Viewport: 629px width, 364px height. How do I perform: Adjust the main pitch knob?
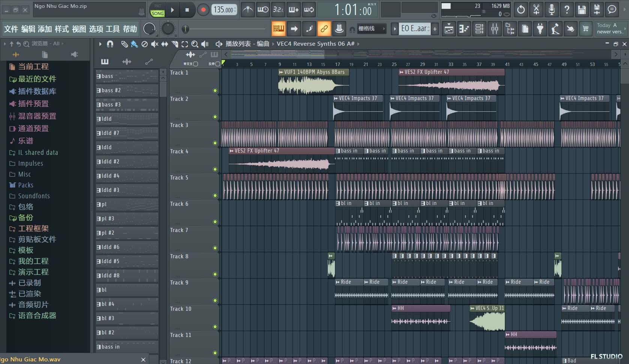point(168,28)
